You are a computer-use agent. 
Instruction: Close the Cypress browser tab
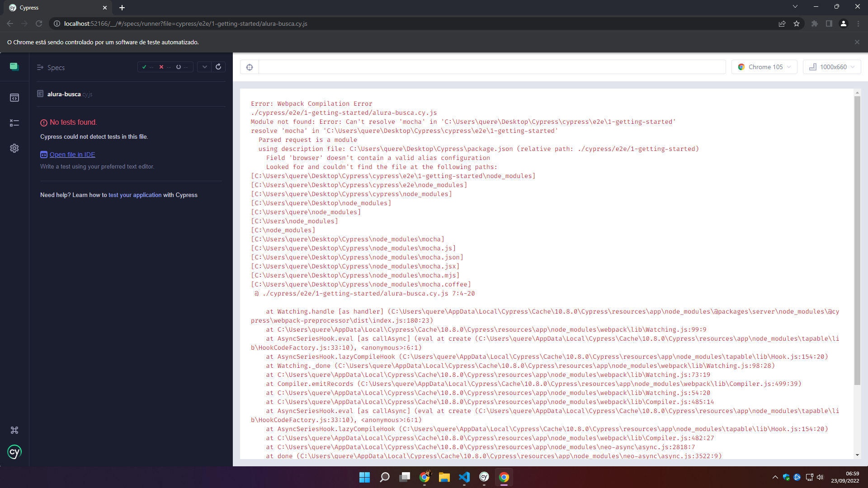click(x=105, y=8)
